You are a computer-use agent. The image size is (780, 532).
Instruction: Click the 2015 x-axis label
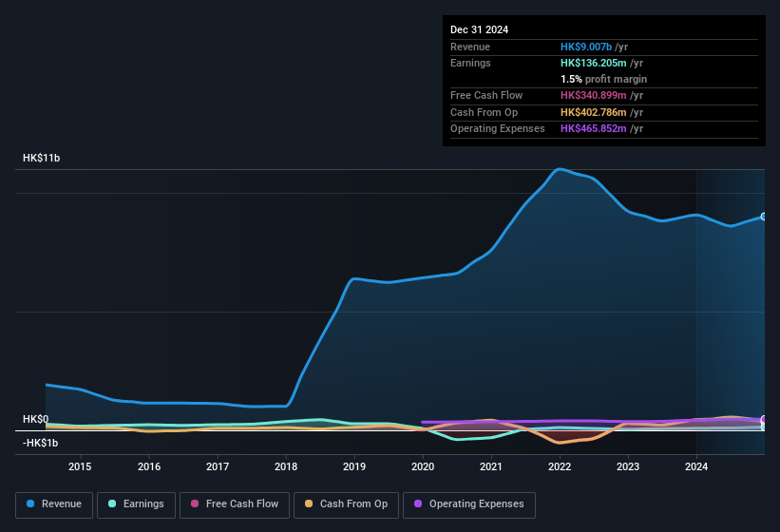(x=80, y=466)
